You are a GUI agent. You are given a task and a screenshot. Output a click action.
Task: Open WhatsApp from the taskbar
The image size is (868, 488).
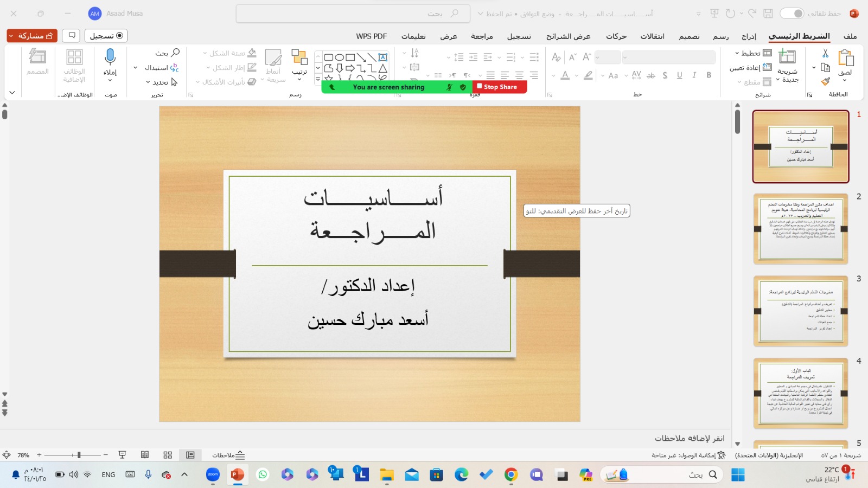point(263,474)
